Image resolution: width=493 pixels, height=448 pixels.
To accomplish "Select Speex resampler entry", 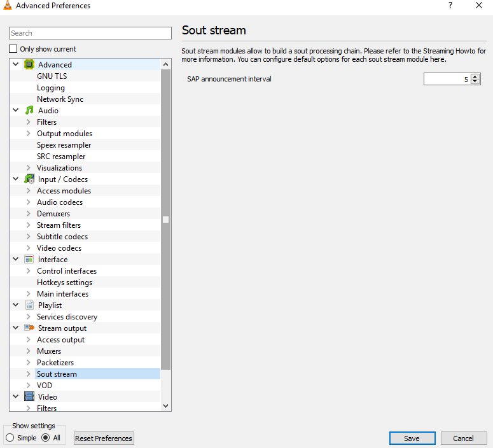I will (64, 145).
